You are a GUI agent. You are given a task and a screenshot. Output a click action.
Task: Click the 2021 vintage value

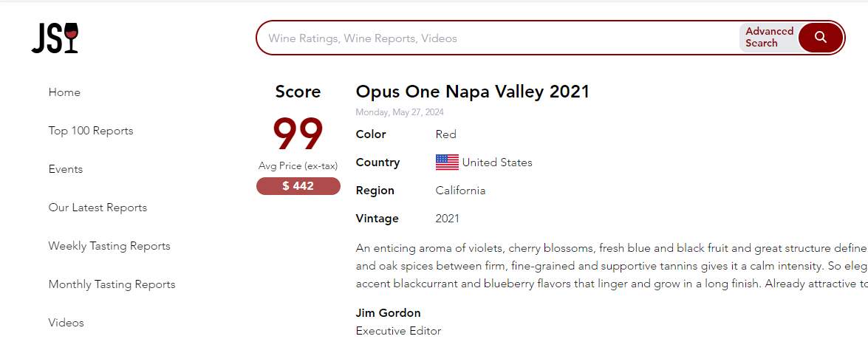448,219
